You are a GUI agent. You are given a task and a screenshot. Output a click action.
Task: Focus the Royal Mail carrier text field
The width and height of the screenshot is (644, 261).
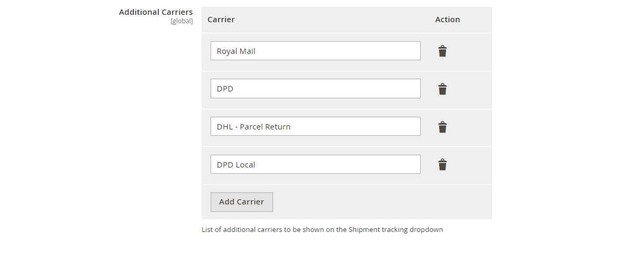click(x=315, y=51)
